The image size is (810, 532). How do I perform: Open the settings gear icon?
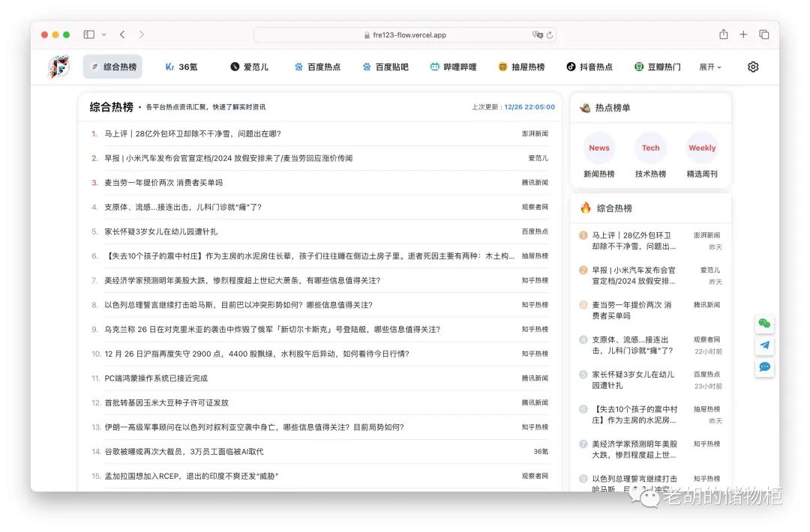[x=753, y=67]
